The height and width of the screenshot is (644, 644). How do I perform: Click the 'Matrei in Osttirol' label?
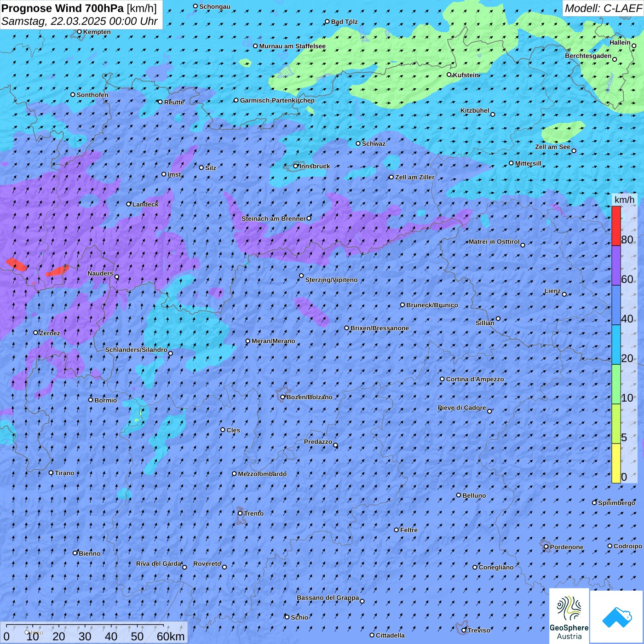pos(494,241)
